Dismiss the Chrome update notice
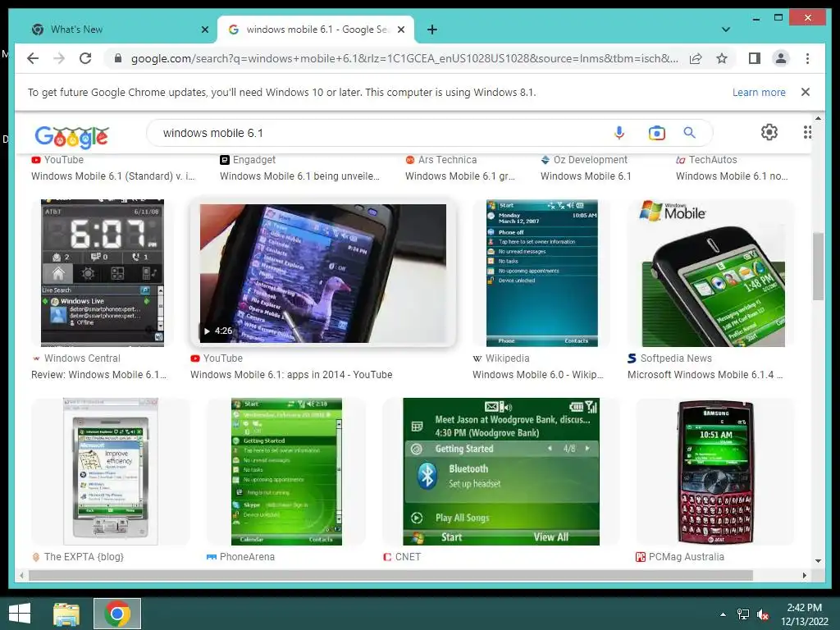Image resolution: width=840 pixels, height=630 pixels. coord(806,92)
